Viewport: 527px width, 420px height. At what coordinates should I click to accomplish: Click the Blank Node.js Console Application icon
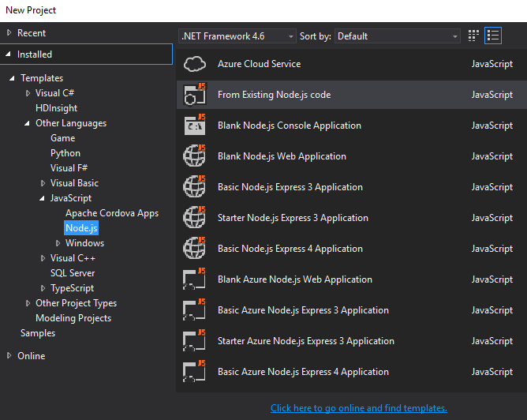(x=195, y=125)
